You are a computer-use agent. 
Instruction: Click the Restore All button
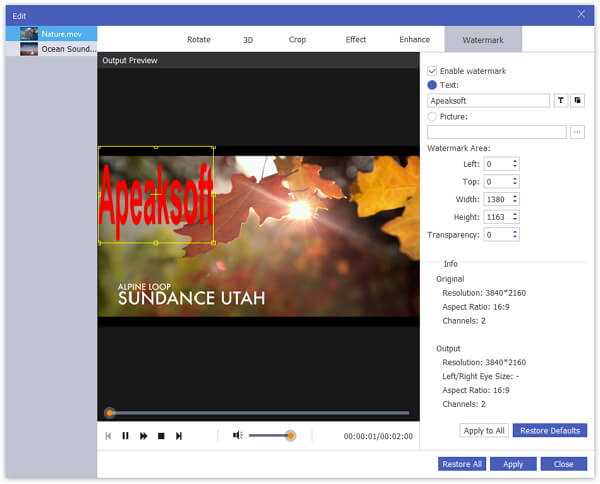point(462,464)
